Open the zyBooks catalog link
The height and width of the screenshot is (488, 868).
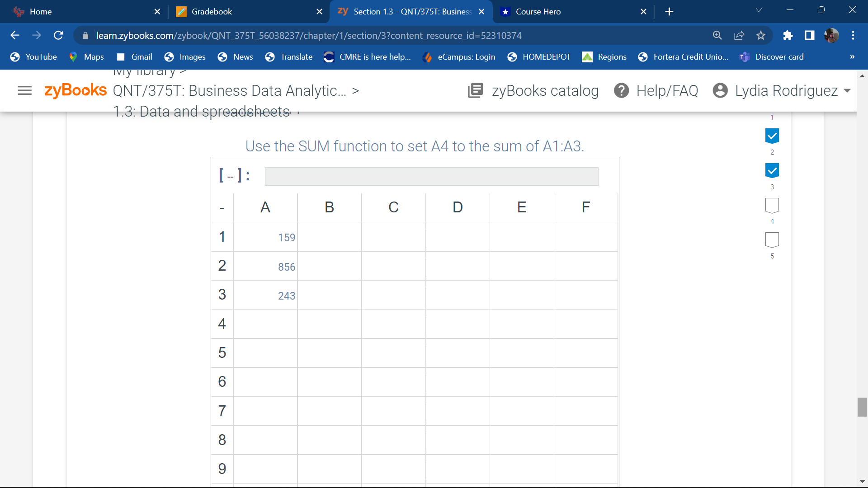click(545, 91)
